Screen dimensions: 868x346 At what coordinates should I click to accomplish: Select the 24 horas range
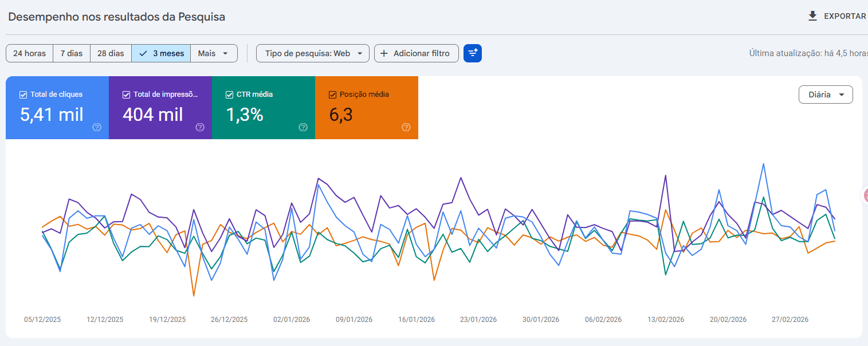pyautogui.click(x=29, y=53)
